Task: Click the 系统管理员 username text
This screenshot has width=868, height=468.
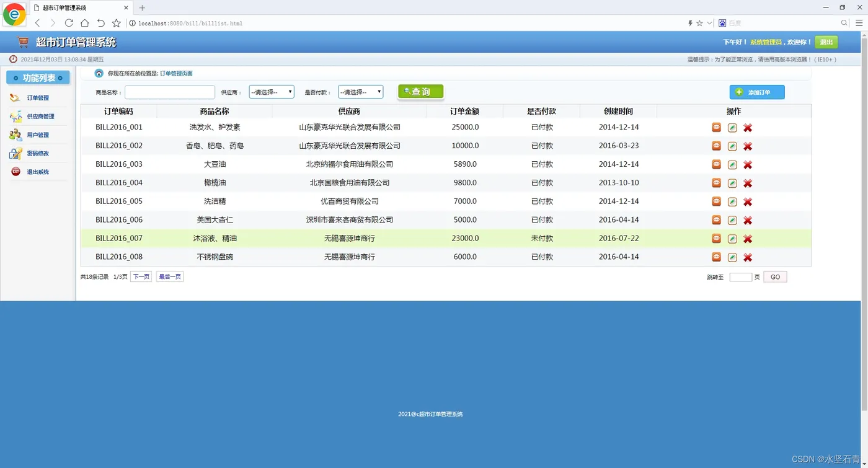Action: [766, 42]
